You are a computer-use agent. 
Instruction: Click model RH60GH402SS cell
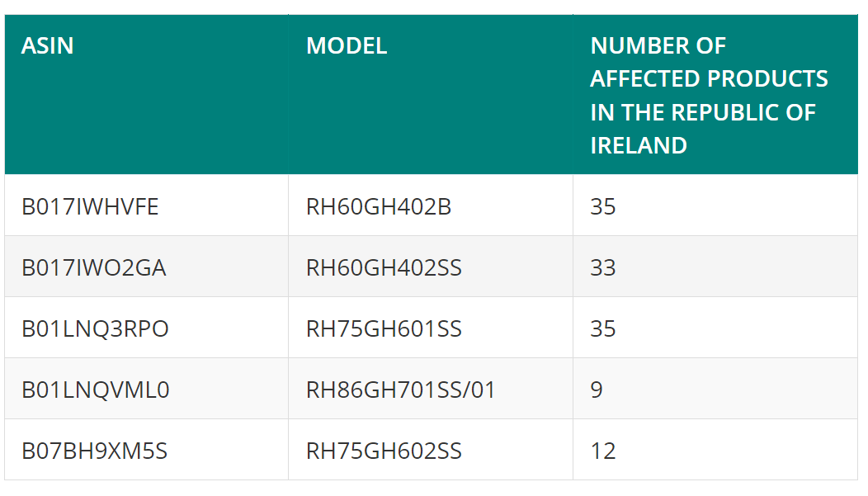pos(431,267)
